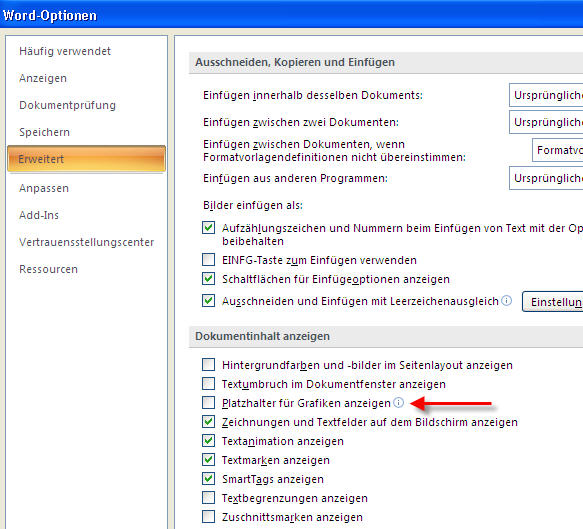The image size is (583, 529).
Task: Enable Platzhalter für Grafiken anzeigen checkbox
Action: [208, 403]
